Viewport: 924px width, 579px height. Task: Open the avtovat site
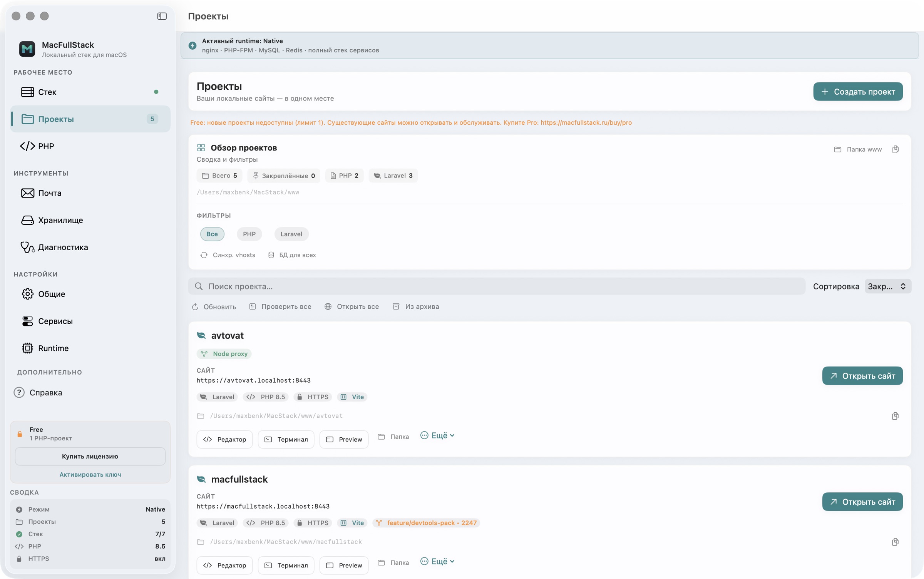pyautogui.click(x=862, y=376)
